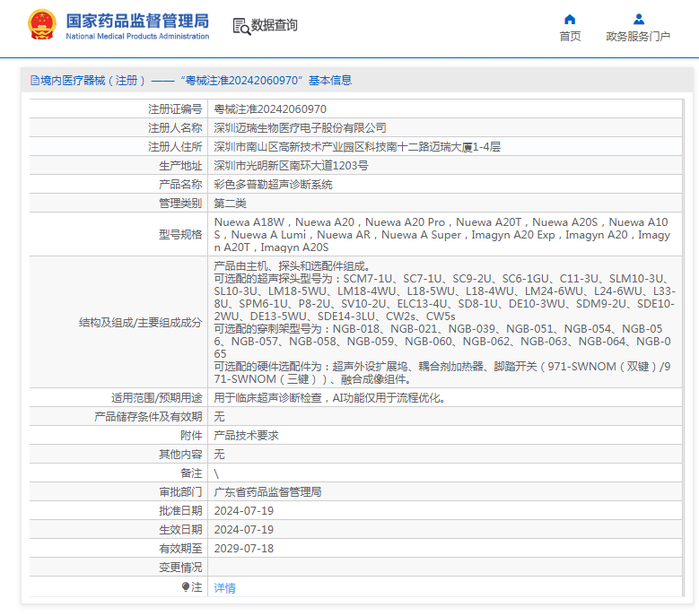
Task: Click the 注 label text
Action: pyautogui.click(x=197, y=587)
